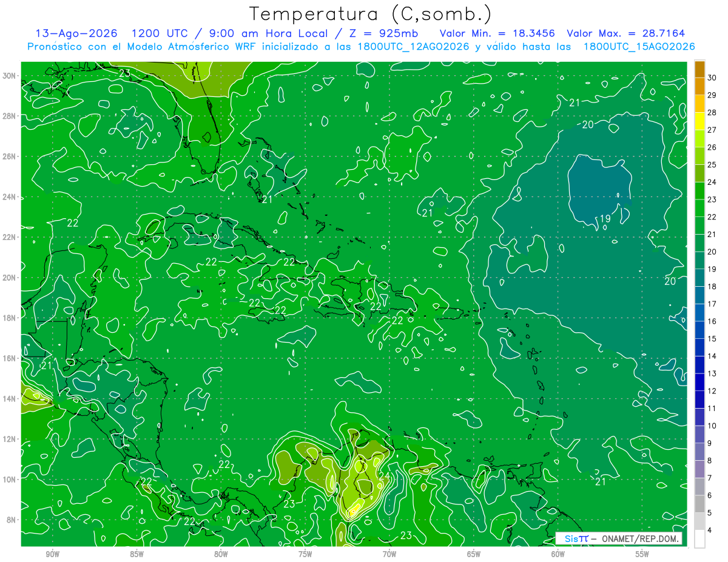Click latitude axis label '18N'
This screenshot has width=728, height=562.
(10, 318)
